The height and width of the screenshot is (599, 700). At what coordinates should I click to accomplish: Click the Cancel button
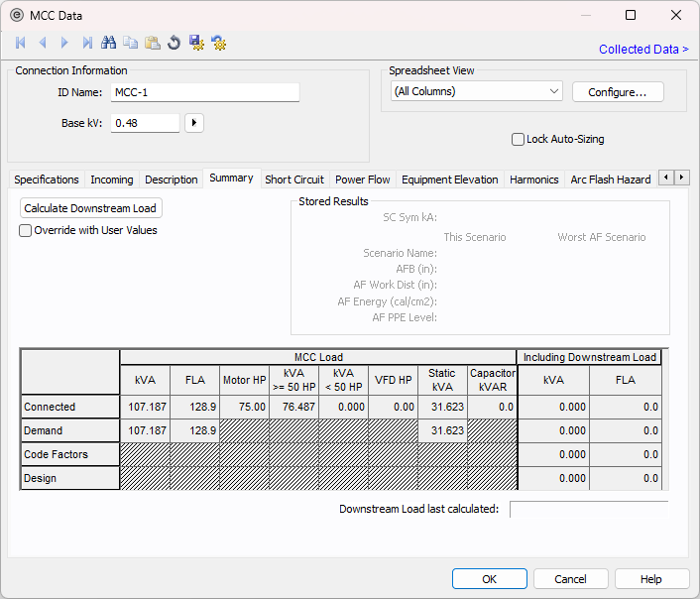tap(570, 579)
